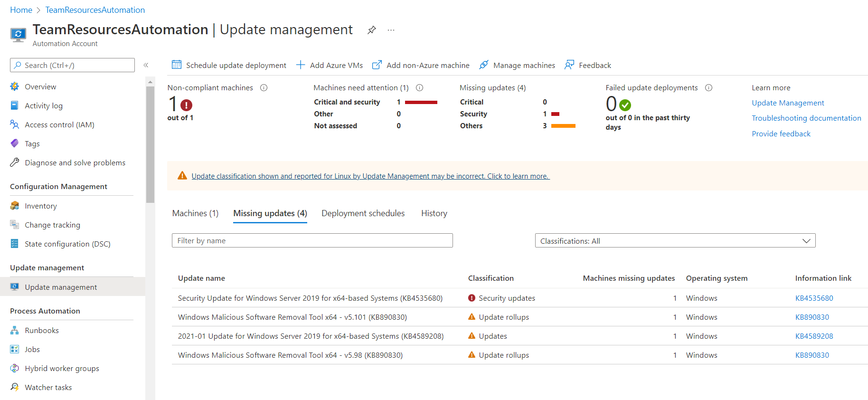Click the Add Azure VMs plus icon

tap(301, 65)
